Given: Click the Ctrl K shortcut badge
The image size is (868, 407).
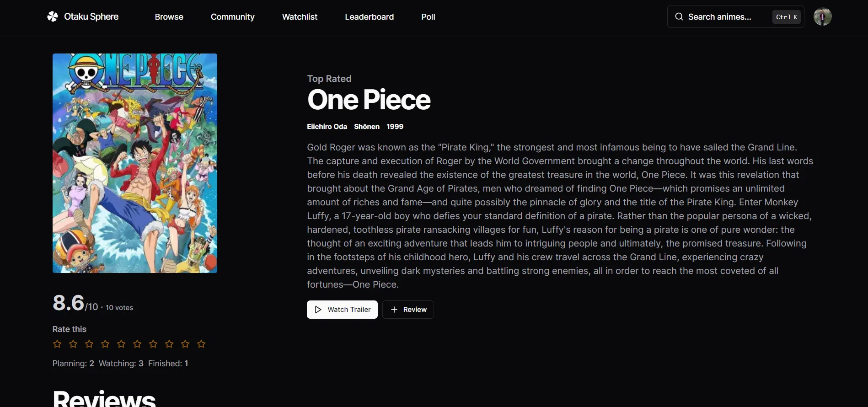Looking at the screenshot, I should (786, 17).
